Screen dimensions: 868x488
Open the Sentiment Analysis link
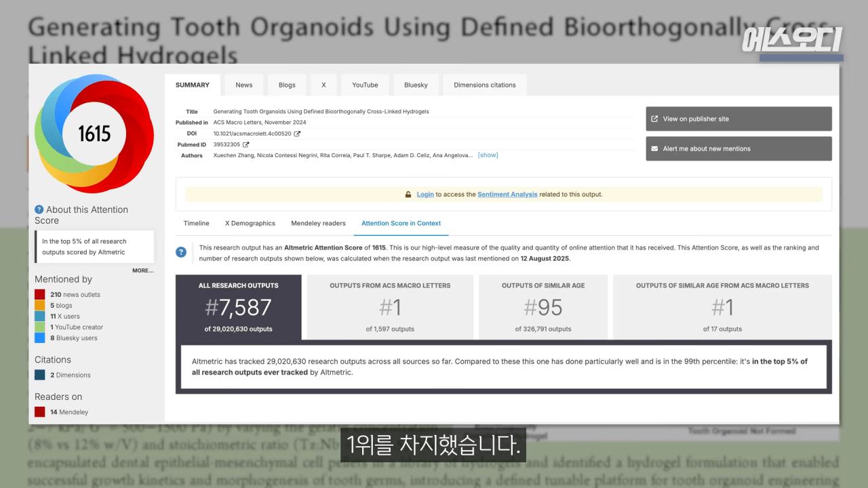pos(507,195)
